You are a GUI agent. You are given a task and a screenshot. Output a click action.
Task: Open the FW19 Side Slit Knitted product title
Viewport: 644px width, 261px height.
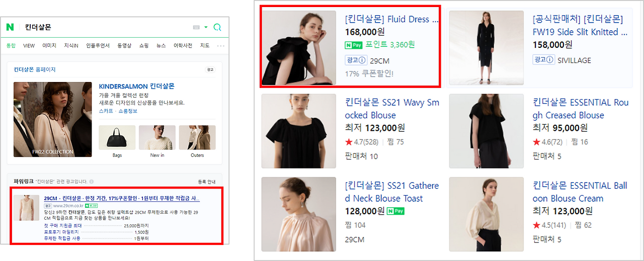580,26
